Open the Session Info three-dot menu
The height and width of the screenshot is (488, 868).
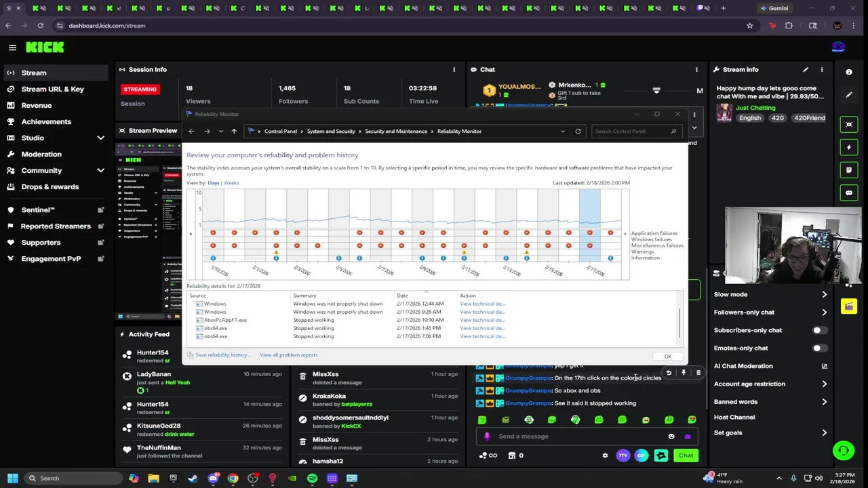click(x=454, y=69)
